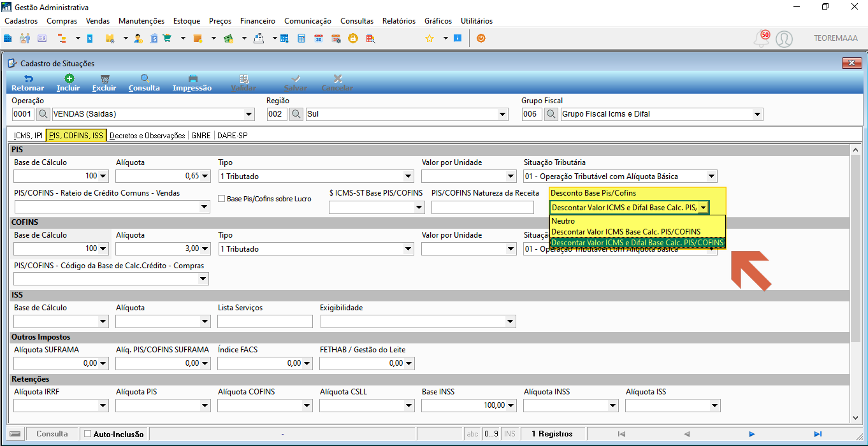
Task: Toggle Base Pis/Cofins sobre Lucro checkbox
Action: pos(222,199)
